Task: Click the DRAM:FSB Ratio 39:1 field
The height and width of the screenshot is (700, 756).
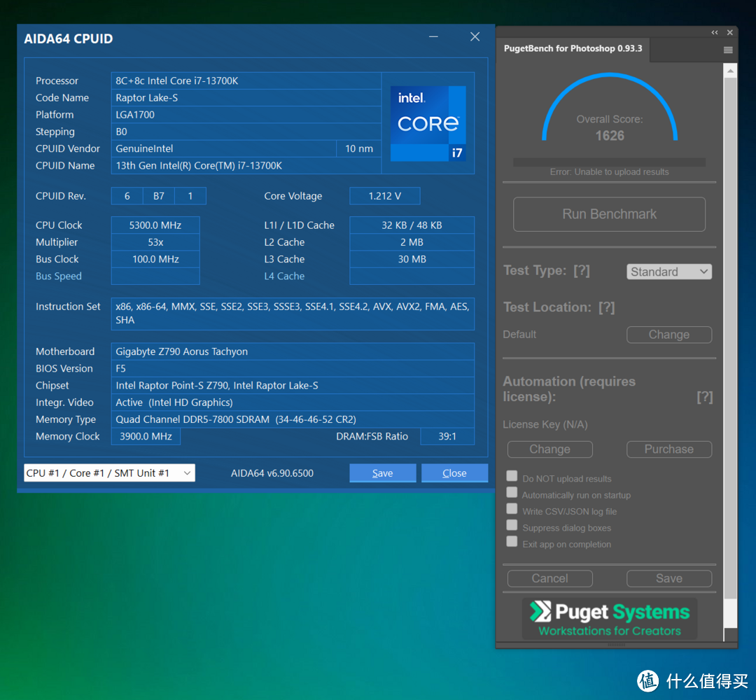Action: point(447,436)
